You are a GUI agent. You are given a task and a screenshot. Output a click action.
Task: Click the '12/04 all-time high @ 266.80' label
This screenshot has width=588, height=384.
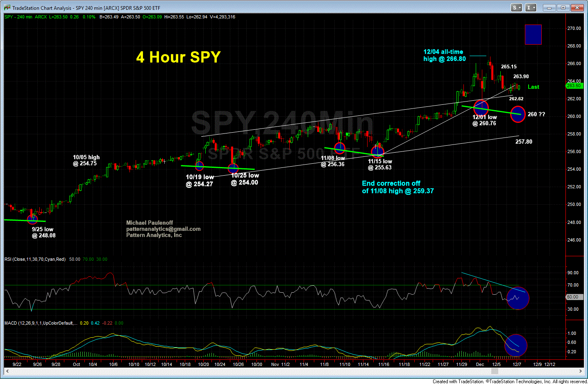click(x=445, y=55)
